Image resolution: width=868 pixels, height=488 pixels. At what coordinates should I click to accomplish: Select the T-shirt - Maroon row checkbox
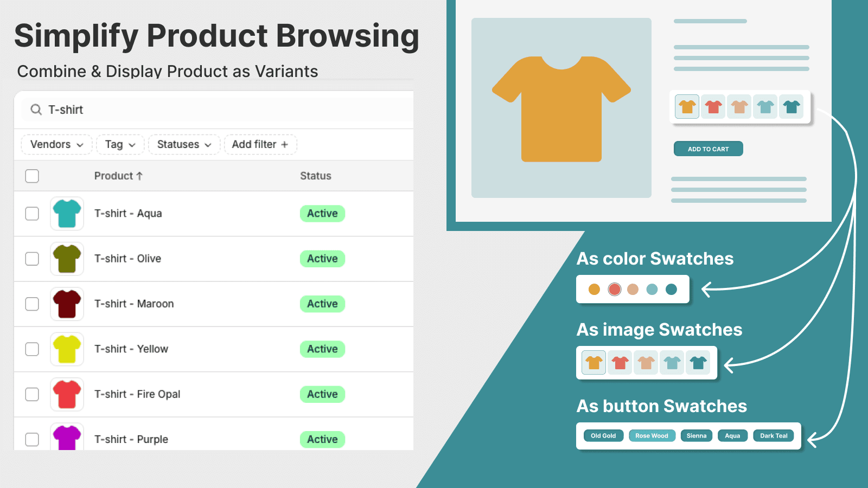click(x=32, y=304)
